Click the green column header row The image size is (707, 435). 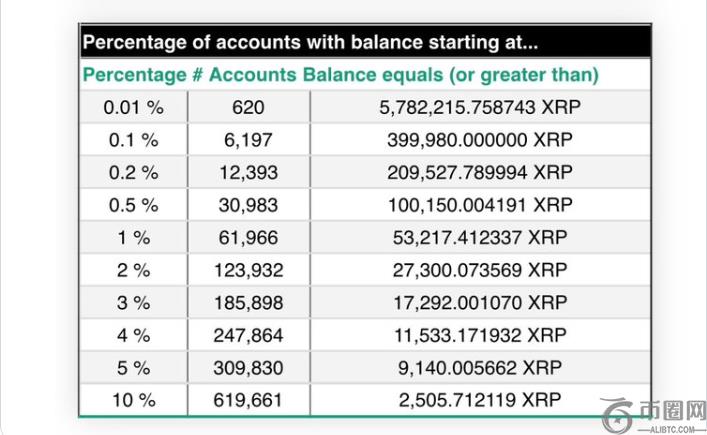(340, 75)
